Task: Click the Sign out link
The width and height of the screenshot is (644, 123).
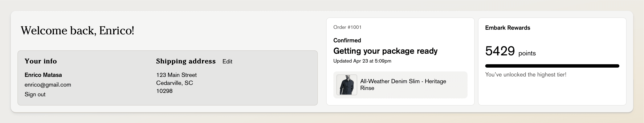Action: [x=35, y=94]
